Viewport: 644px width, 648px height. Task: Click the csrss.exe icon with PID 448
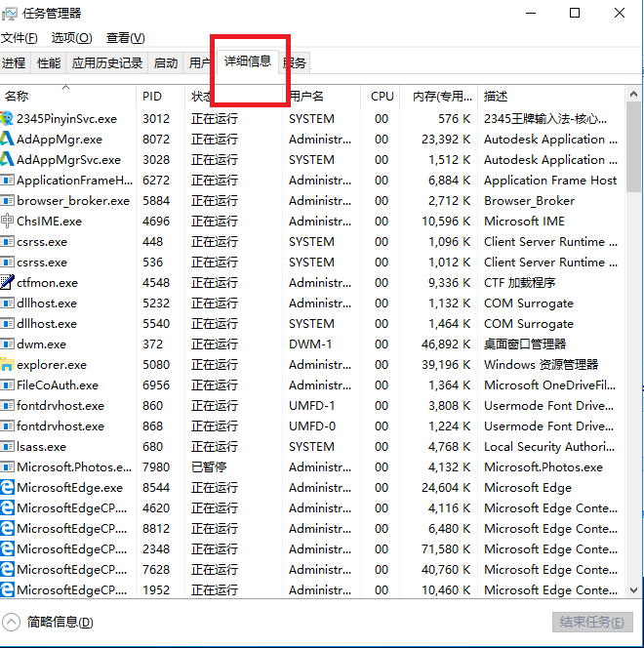pos(7,242)
